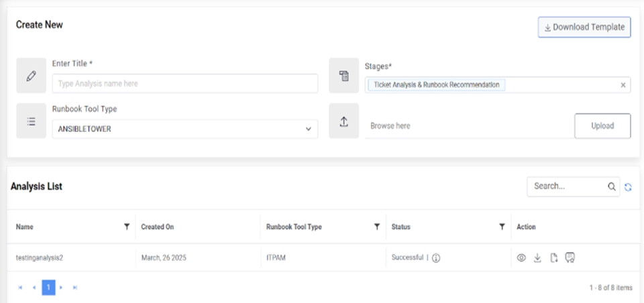Click the refresh icon beside the search box
The image size is (644, 303).
click(628, 187)
